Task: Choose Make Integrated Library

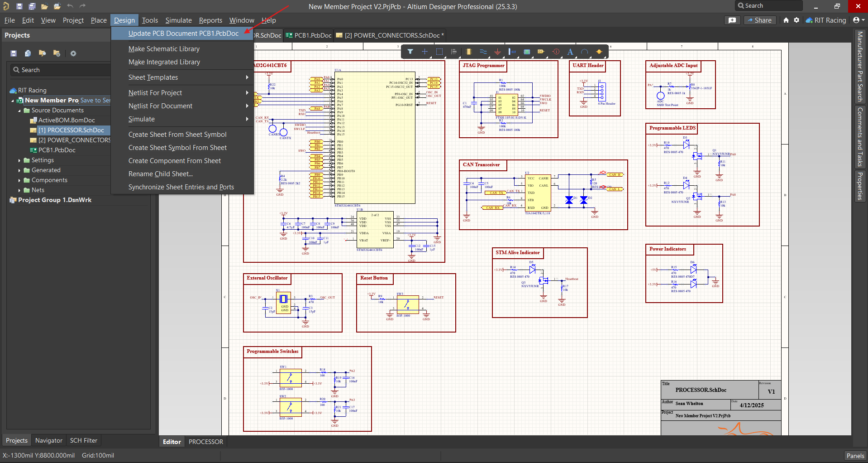Action: [x=182, y=62]
